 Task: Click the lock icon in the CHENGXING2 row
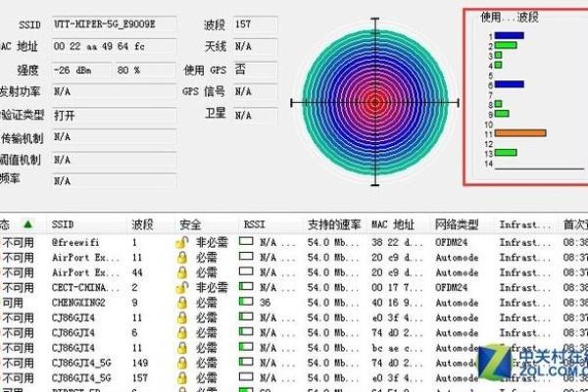(182, 303)
